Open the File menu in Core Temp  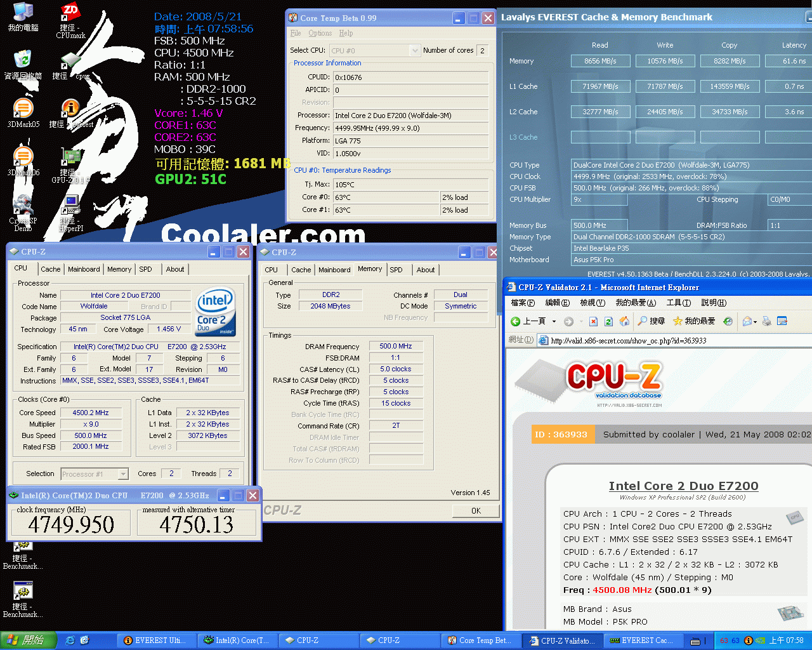pyautogui.click(x=296, y=33)
